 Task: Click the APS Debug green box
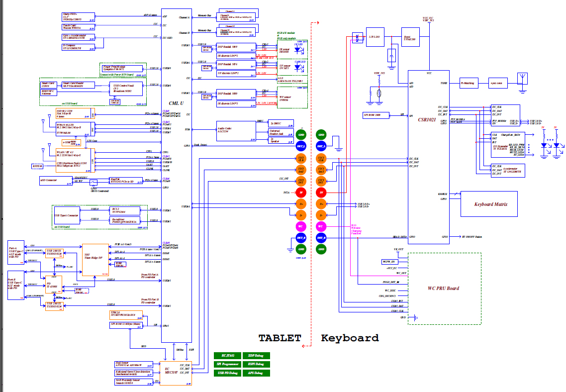(256, 373)
